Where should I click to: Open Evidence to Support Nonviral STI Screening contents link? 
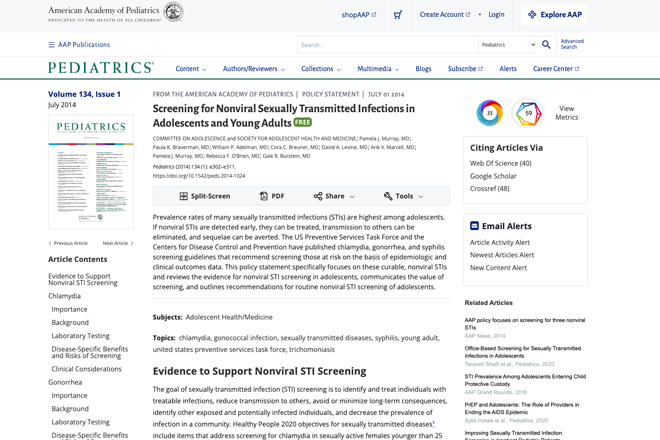pyautogui.click(x=82, y=279)
